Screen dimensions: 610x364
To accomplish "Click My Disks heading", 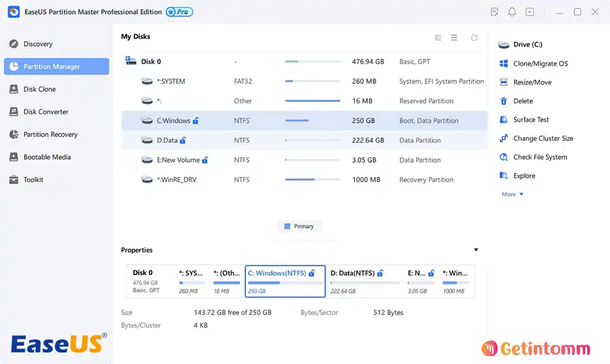I will (136, 36).
